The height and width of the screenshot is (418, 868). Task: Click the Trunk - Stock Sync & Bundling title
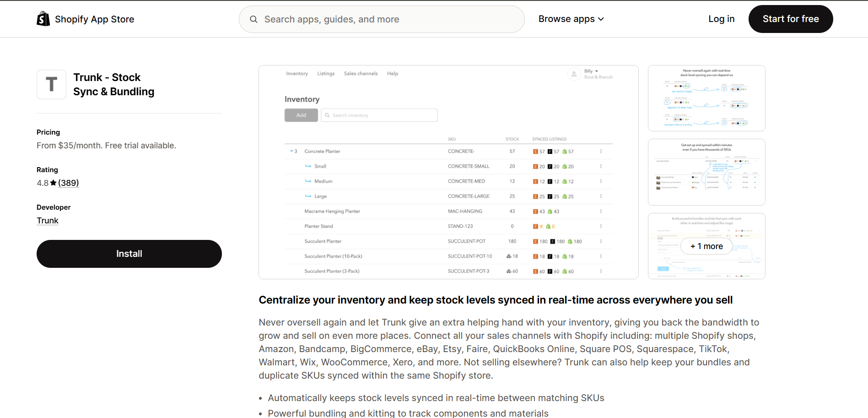[x=114, y=84]
